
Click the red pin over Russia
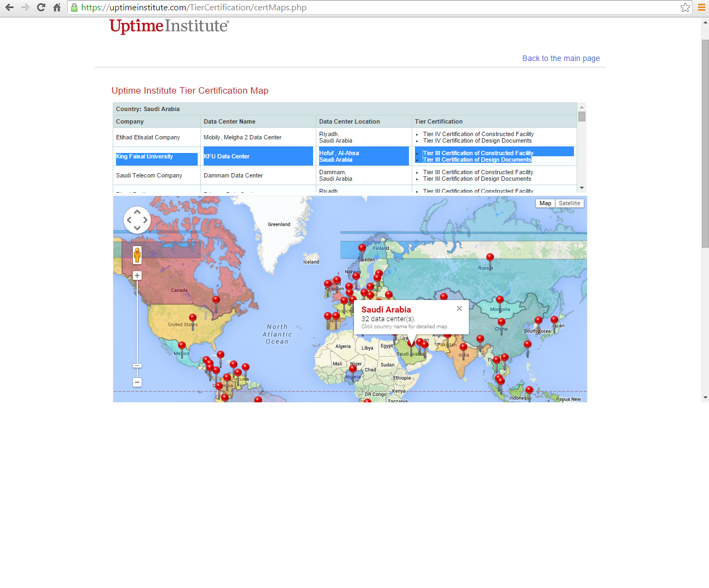coord(490,258)
